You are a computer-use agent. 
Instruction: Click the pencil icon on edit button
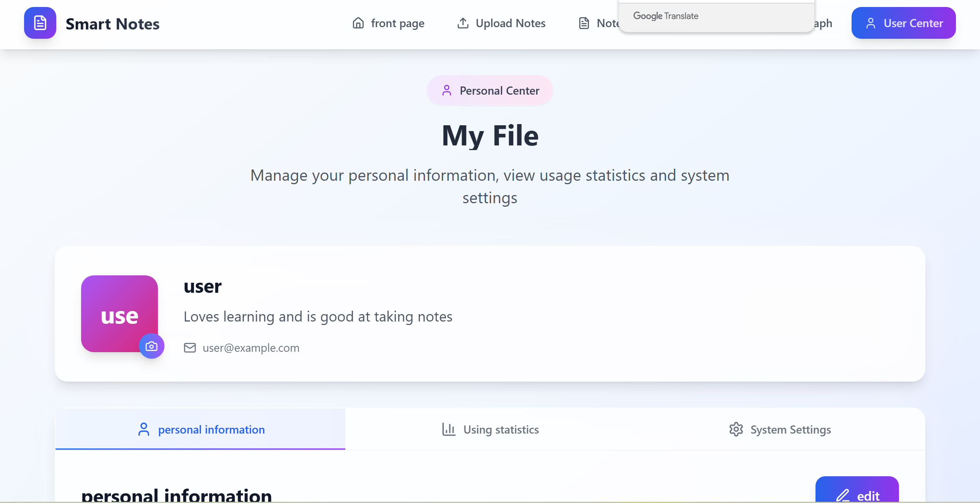click(x=843, y=495)
